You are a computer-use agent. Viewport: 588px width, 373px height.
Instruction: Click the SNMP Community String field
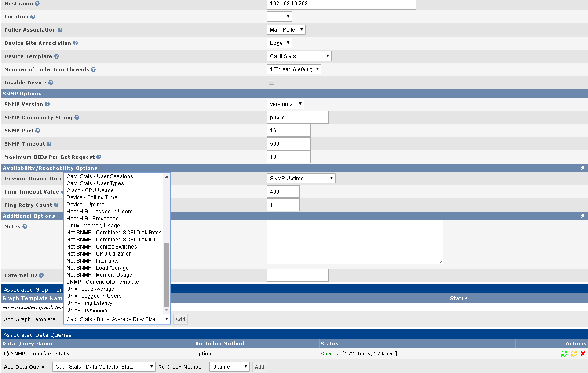(x=298, y=117)
